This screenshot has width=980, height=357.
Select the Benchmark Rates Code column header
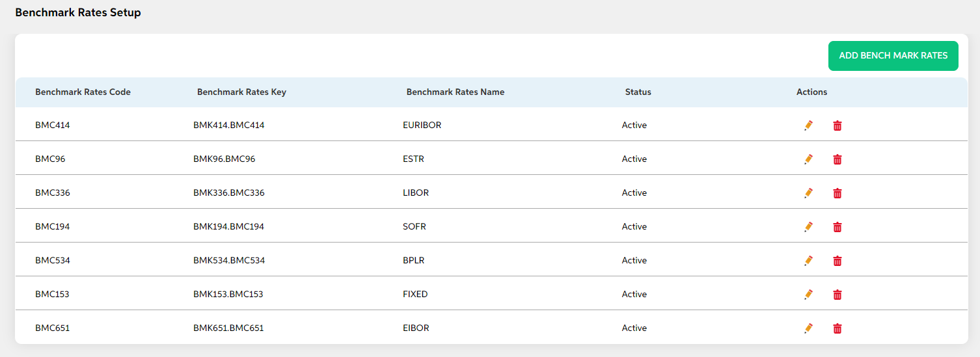coord(83,92)
